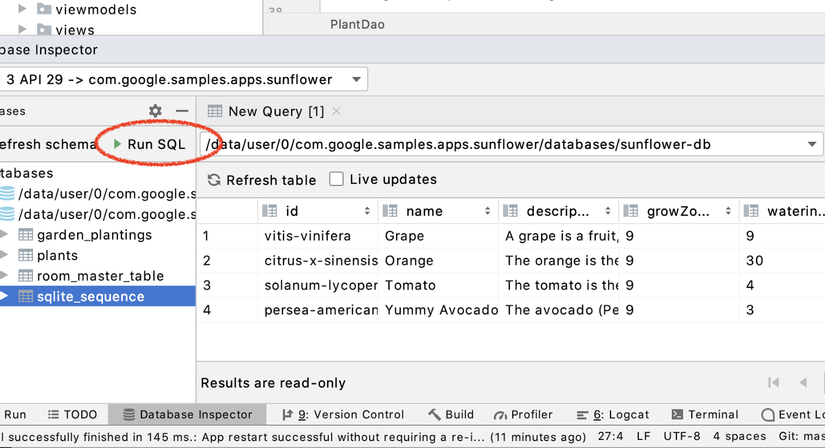Select the plants table in tree
The image size is (825, 448).
click(57, 255)
